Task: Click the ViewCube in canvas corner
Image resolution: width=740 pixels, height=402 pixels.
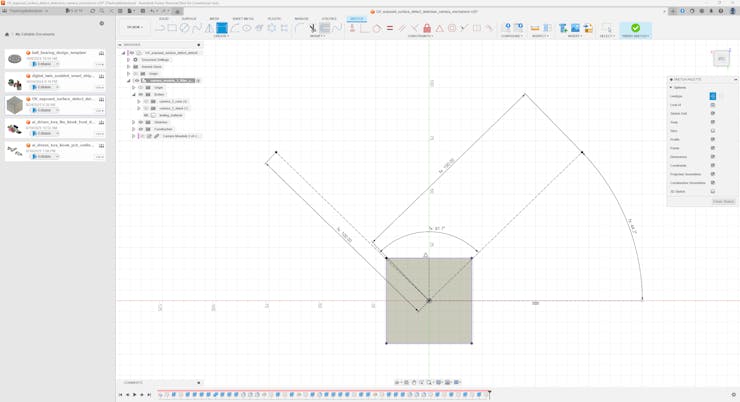Action: point(721,59)
